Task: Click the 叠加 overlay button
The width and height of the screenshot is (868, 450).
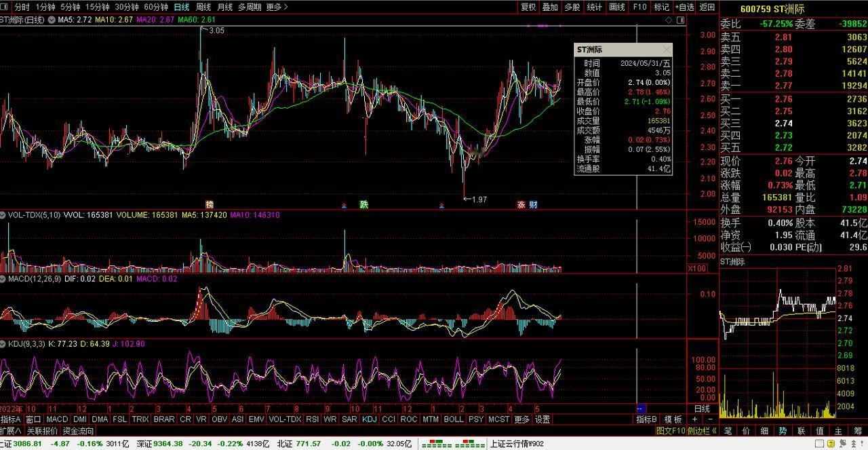Action: (x=550, y=7)
